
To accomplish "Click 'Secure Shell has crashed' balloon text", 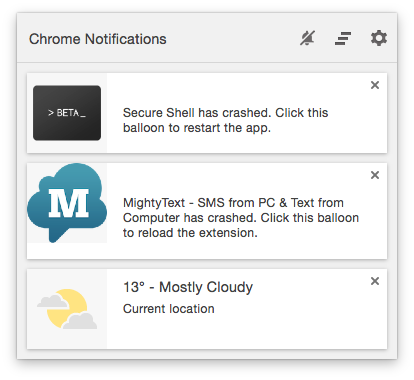I will pos(225,120).
